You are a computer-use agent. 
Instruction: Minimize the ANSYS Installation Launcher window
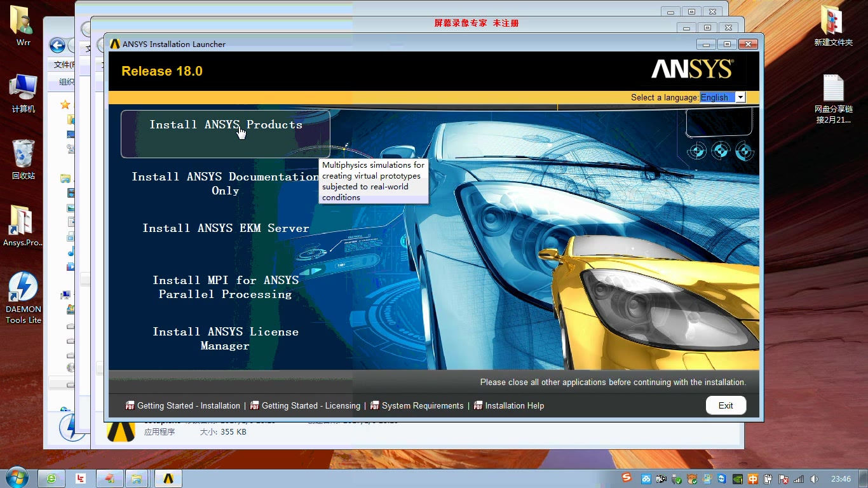click(x=705, y=44)
